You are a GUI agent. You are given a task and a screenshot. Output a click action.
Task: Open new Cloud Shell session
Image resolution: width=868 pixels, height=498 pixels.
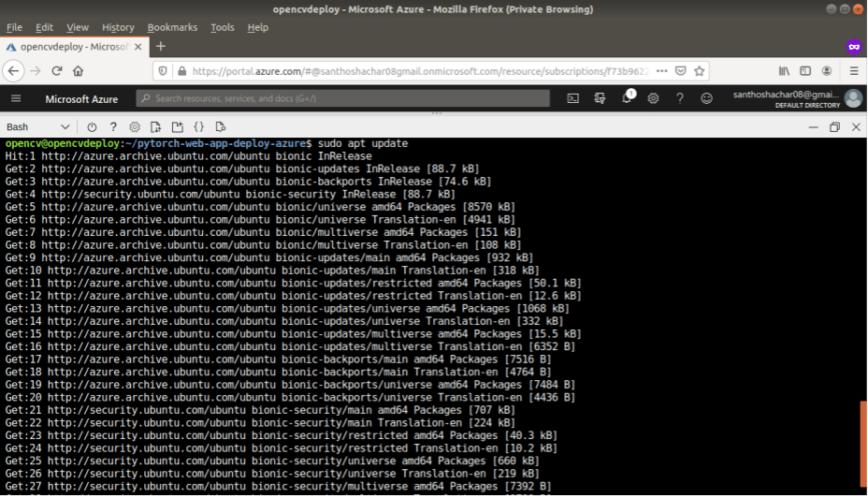coord(178,127)
